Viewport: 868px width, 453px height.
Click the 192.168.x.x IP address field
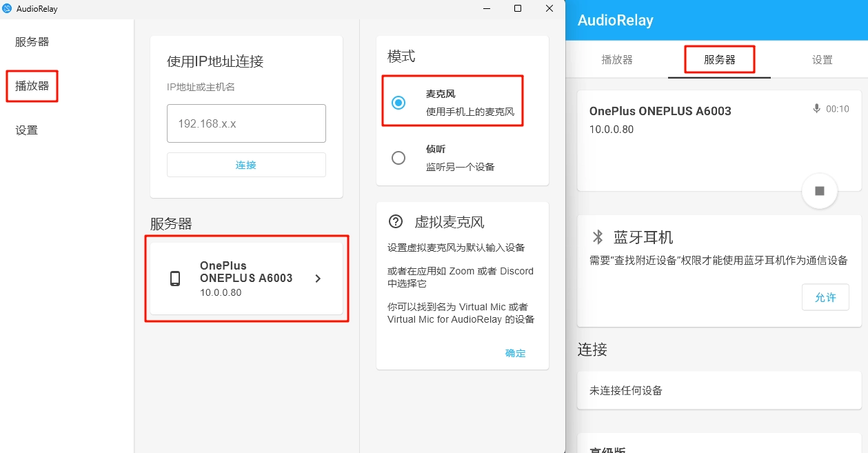(246, 124)
